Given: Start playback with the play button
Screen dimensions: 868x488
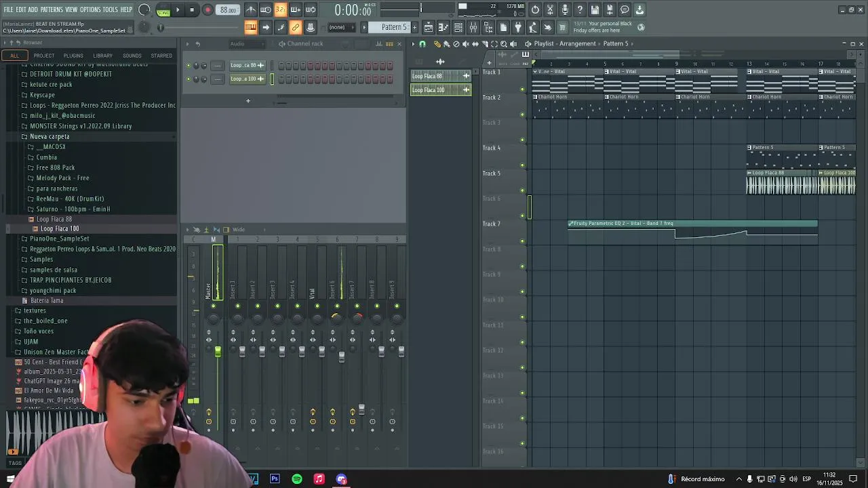Looking at the screenshot, I should pyautogui.click(x=178, y=9).
